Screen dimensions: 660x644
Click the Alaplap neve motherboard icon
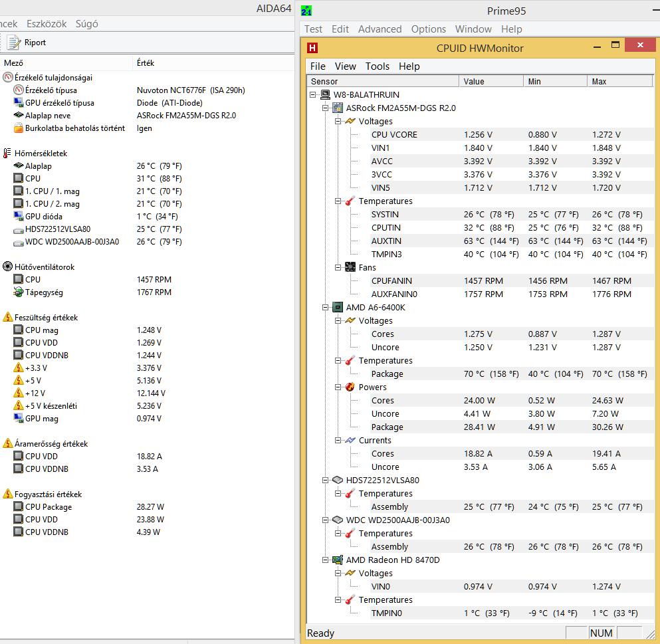coord(18,115)
